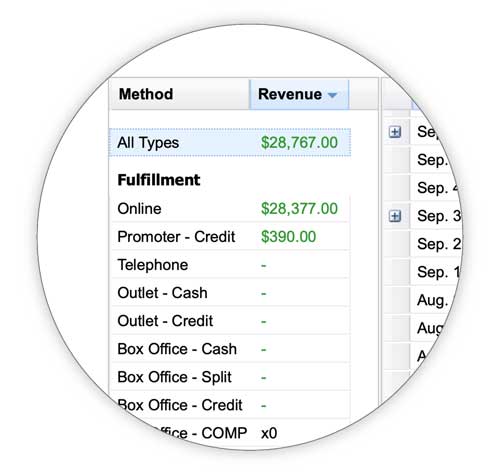Select the All Types row
The height and width of the screenshot is (474, 500).
(x=230, y=143)
